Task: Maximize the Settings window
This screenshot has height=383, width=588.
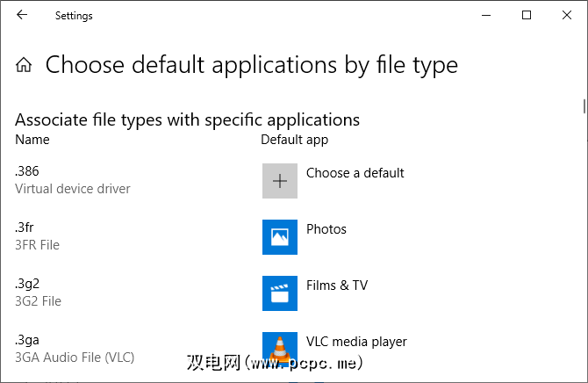Action: 527,15
